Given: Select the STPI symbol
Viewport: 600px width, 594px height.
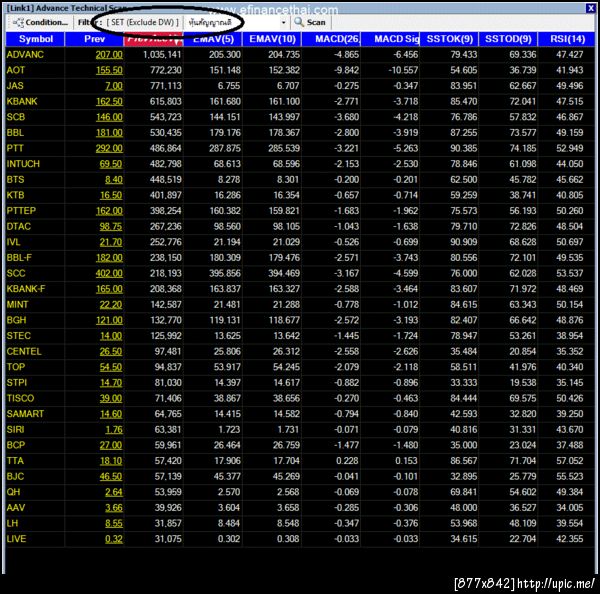Looking at the screenshot, I should coord(17,383).
